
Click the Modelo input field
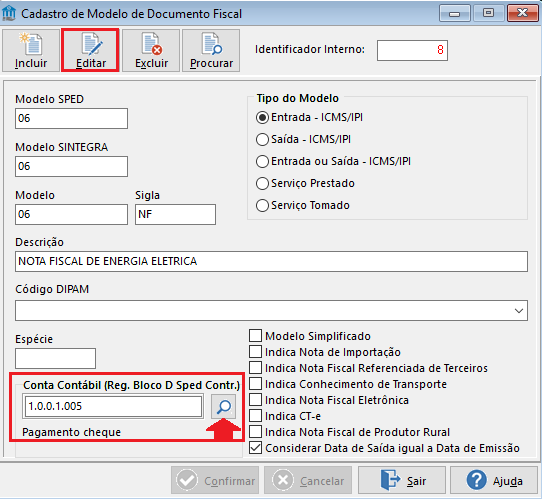coord(71,215)
